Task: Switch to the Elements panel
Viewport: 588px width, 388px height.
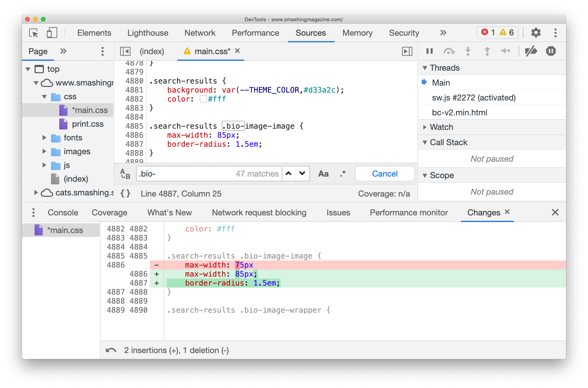Action: [94, 33]
